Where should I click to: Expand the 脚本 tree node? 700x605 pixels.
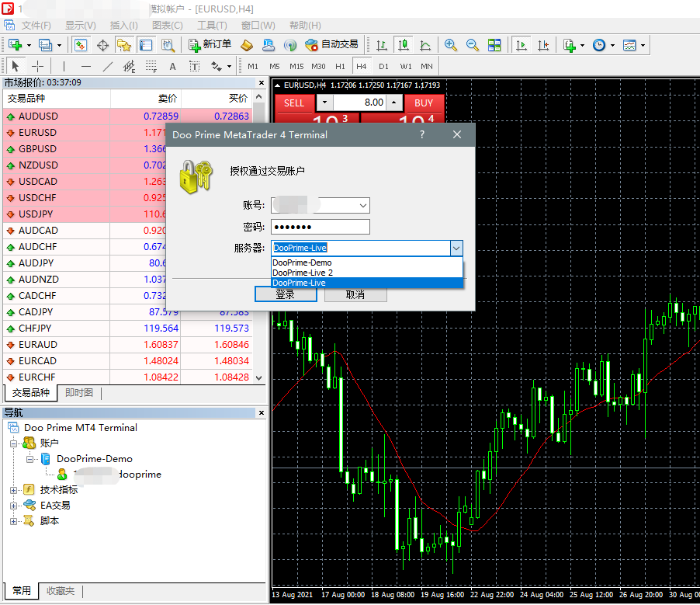pyautogui.click(x=13, y=521)
